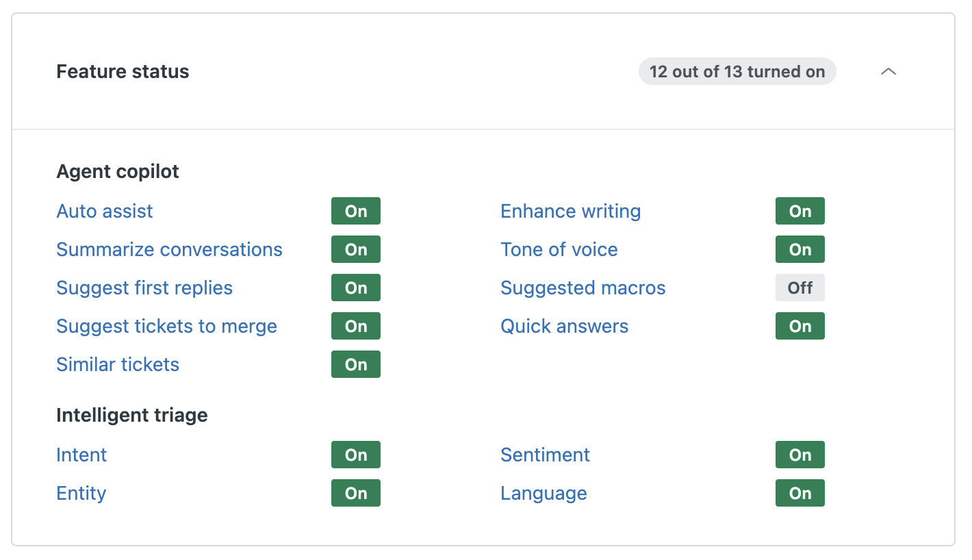Image resolution: width=972 pixels, height=560 pixels.
Task: Click the Suggest first replies link
Action: click(144, 288)
